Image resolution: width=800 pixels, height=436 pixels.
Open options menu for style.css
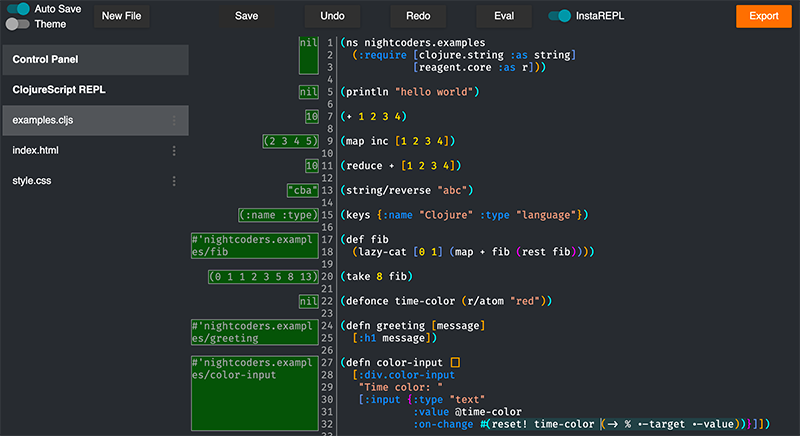174,181
